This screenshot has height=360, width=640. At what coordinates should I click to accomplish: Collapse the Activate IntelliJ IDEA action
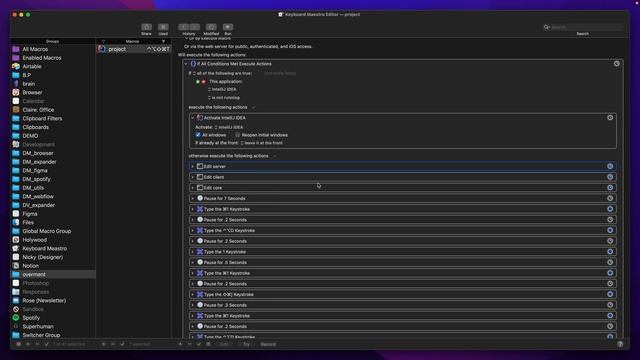coord(193,118)
